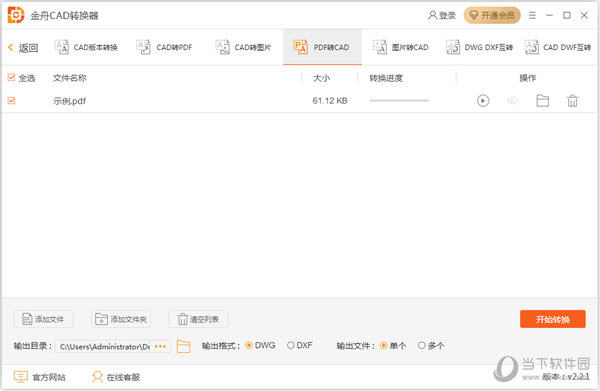Screen dimensions: 600x391
Task: Delete 示例.pdf using trash icon
Action: [572, 101]
